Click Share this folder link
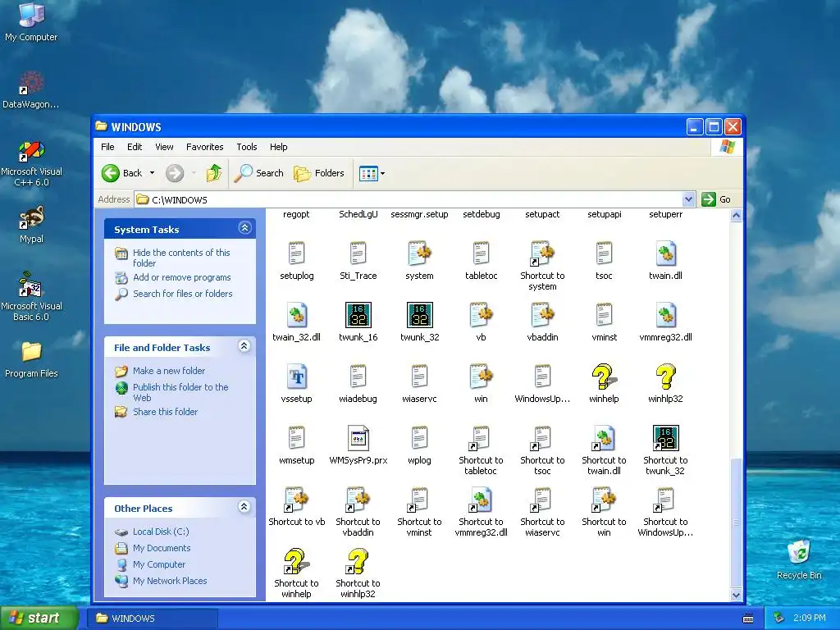840x630 pixels. [x=165, y=412]
